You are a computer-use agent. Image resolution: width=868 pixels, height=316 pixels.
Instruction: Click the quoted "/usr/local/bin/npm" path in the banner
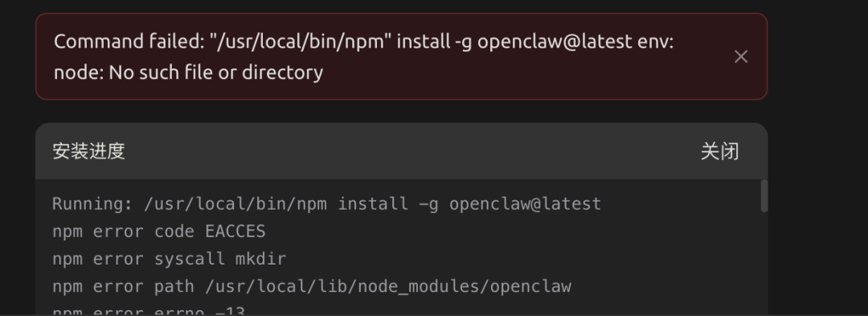tap(300, 42)
